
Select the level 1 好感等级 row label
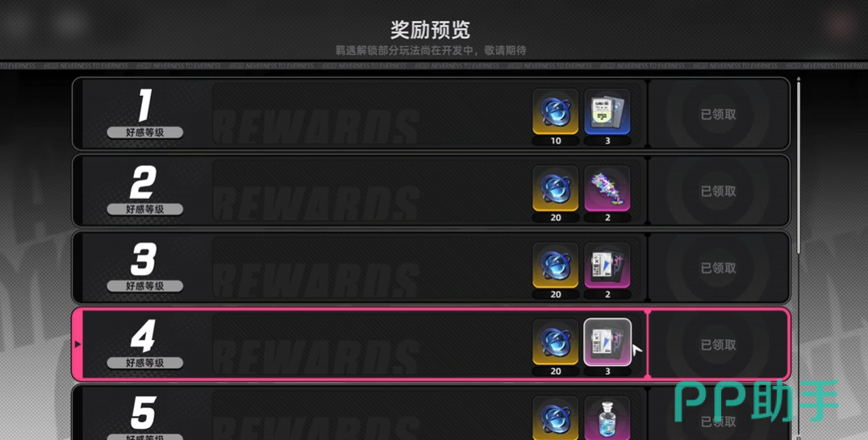145,133
